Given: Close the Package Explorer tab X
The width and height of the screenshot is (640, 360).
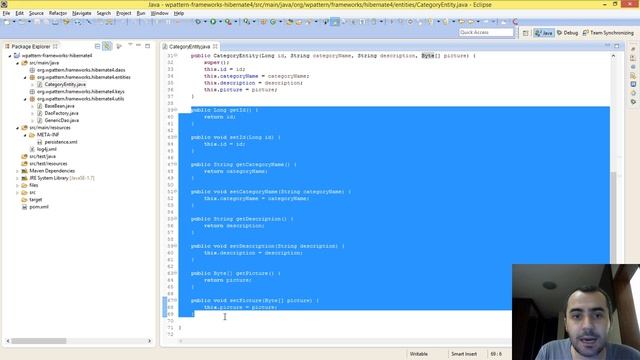Looking at the screenshot, I should pyautogui.click(x=56, y=46).
